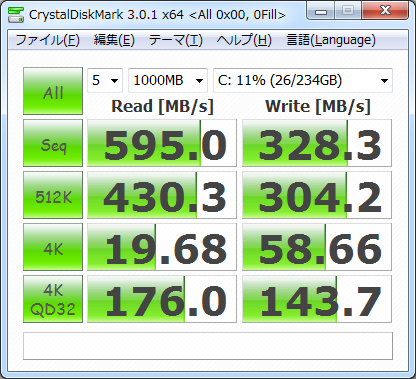Image resolution: width=416 pixels, height=379 pixels.
Task: Close the CrystalDiskMark window
Action: pyautogui.click(x=385, y=11)
